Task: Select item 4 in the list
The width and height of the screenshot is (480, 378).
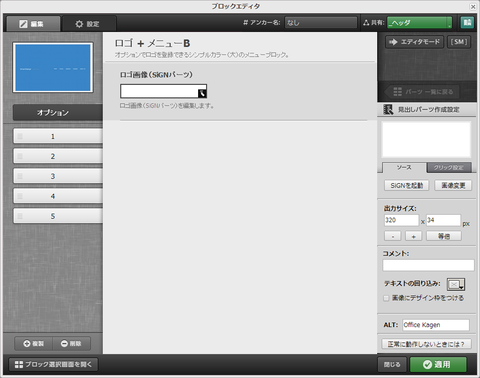Action: tap(58, 196)
